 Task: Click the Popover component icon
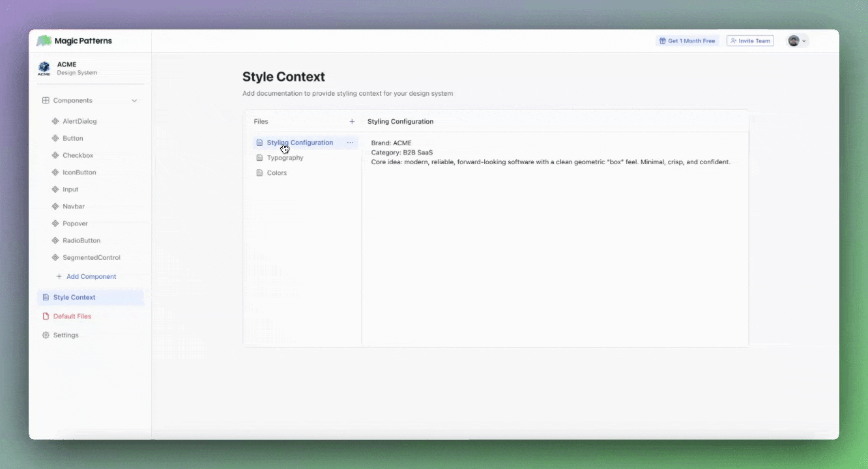57,223
